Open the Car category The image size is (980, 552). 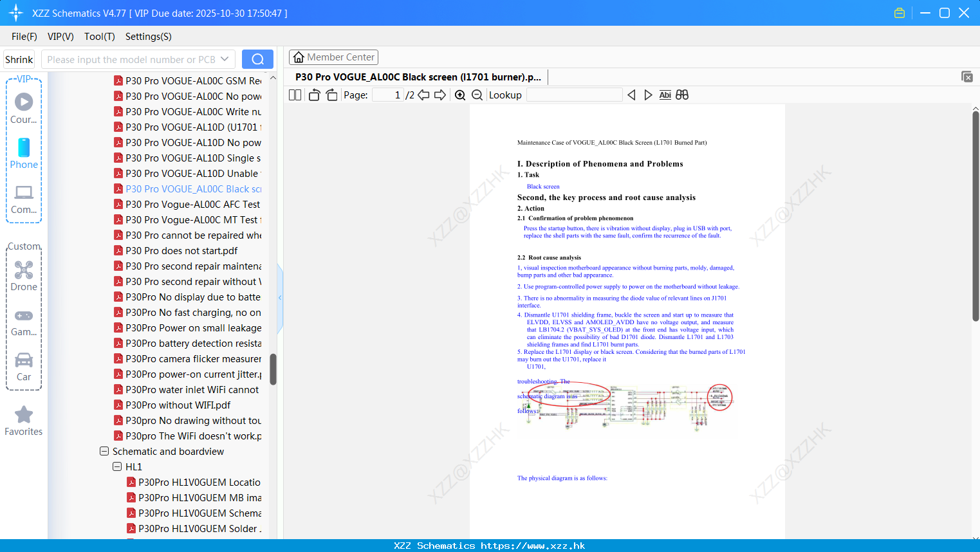tap(24, 366)
